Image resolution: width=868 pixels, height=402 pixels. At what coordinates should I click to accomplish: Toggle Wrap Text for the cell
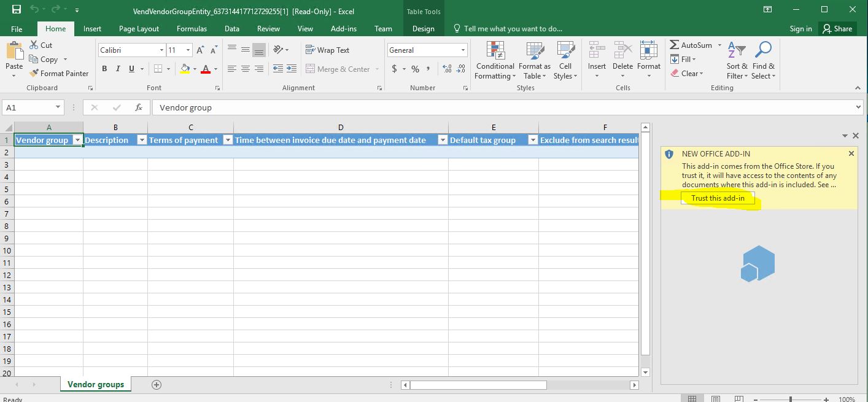click(327, 50)
